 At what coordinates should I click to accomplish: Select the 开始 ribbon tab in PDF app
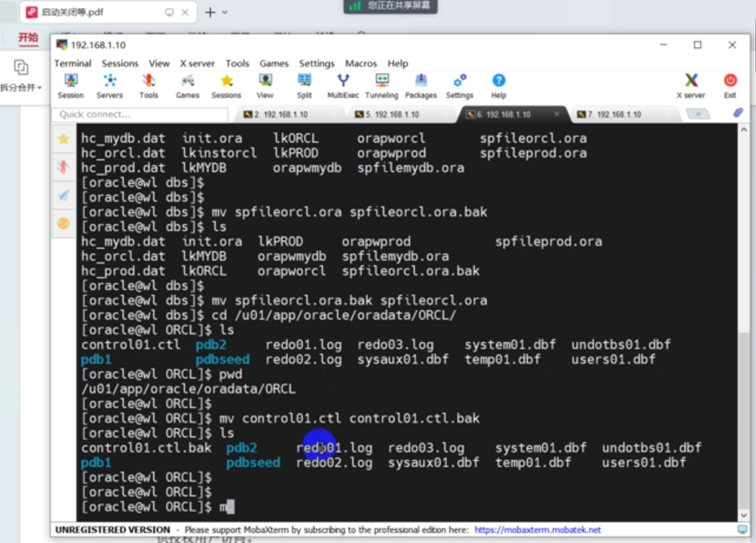point(28,38)
